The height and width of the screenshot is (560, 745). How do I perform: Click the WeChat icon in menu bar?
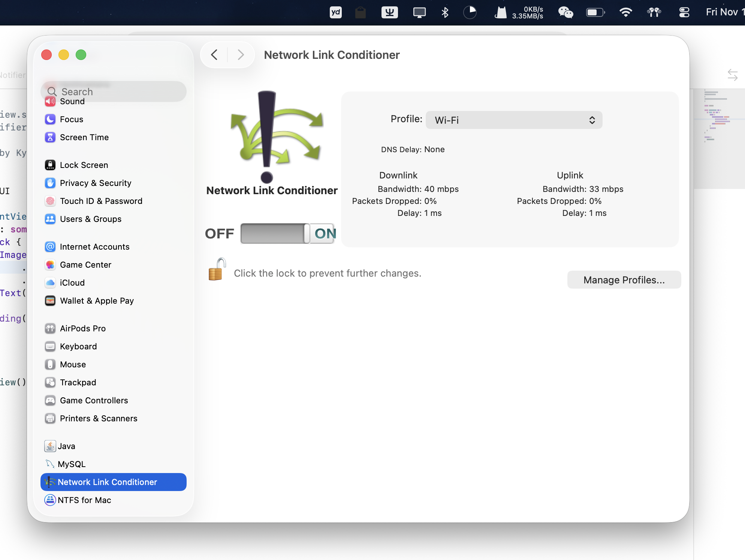click(x=565, y=12)
